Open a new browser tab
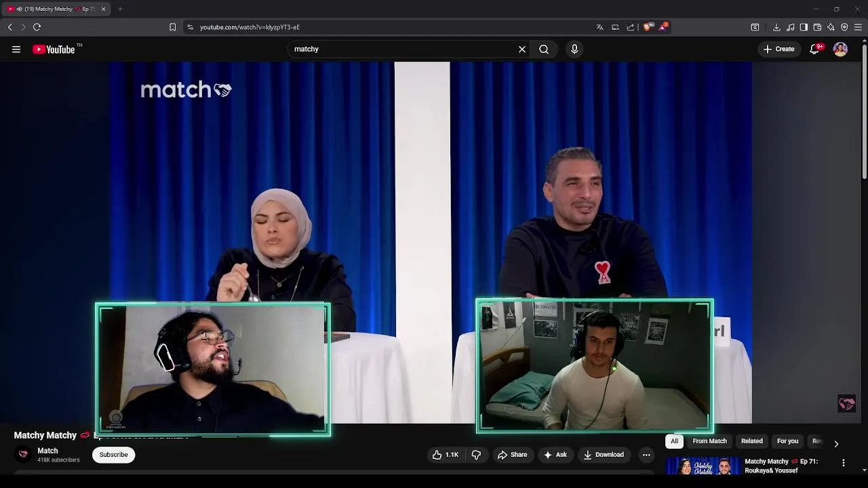868x488 pixels. coord(120,9)
